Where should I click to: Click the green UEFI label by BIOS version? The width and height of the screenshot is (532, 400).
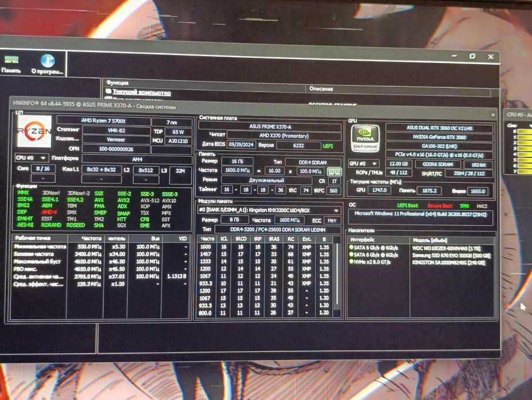point(328,146)
